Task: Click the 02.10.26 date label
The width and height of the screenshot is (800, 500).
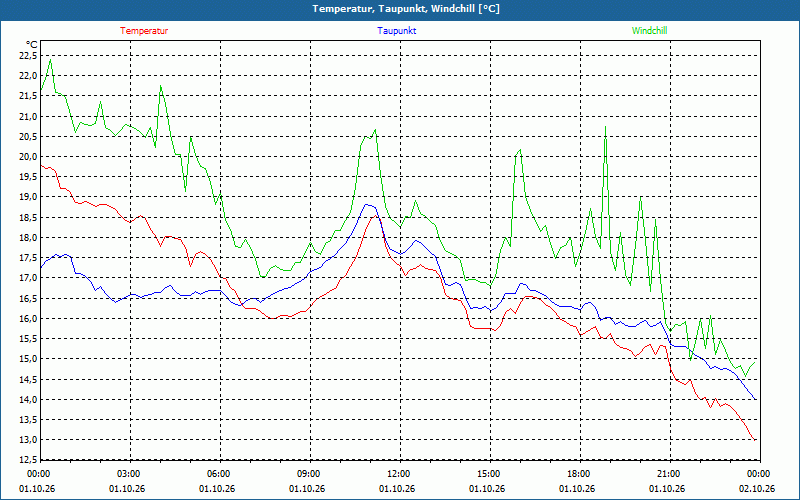Action: 757,489
